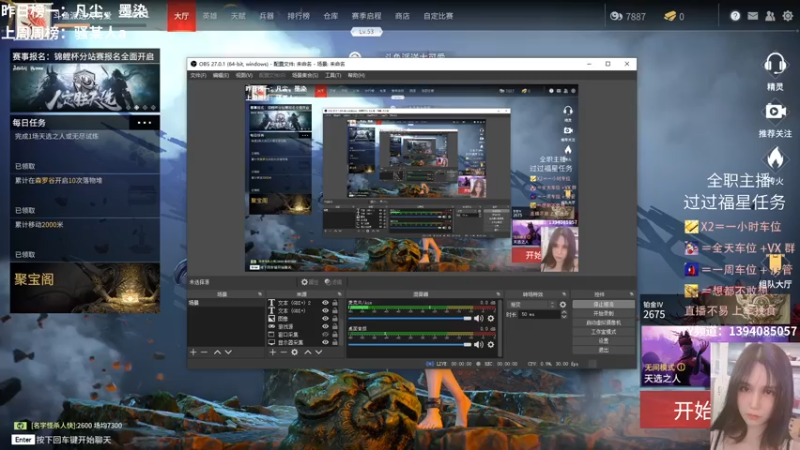Pop out the 控件 dock panel icon
Viewport: 800px width, 450px height.
(x=632, y=294)
